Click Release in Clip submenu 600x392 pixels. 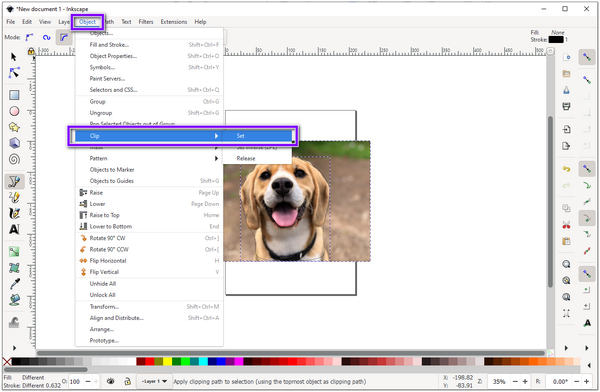pos(258,158)
